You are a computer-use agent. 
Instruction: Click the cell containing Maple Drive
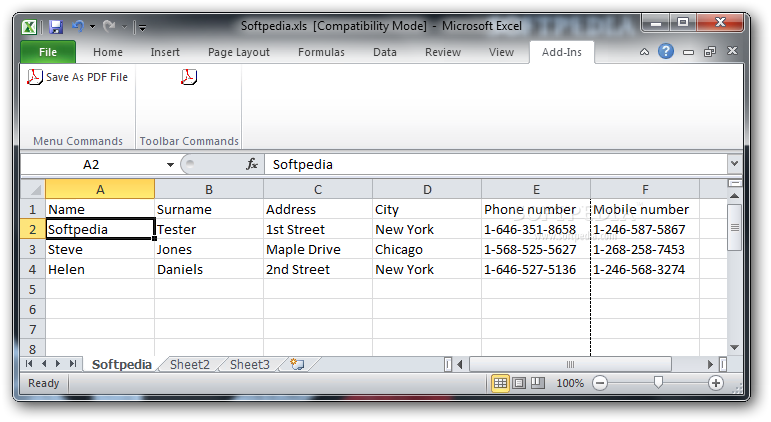318,249
